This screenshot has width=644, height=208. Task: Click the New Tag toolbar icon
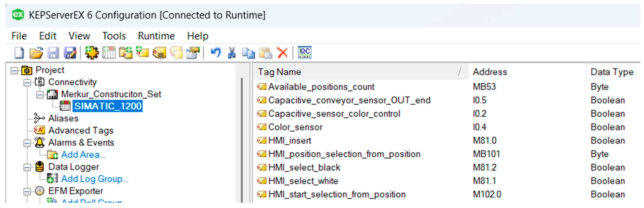coord(142,52)
